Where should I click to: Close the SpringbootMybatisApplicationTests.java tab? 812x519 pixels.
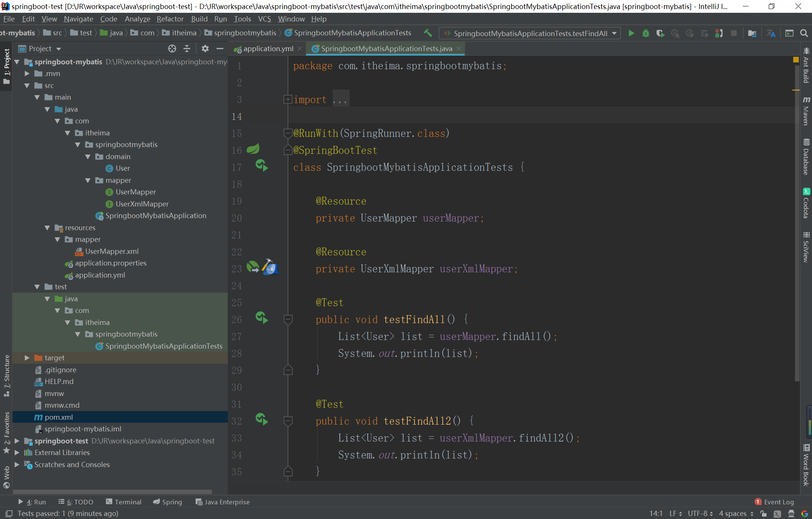pyautogui.click(x=459, y=49)
